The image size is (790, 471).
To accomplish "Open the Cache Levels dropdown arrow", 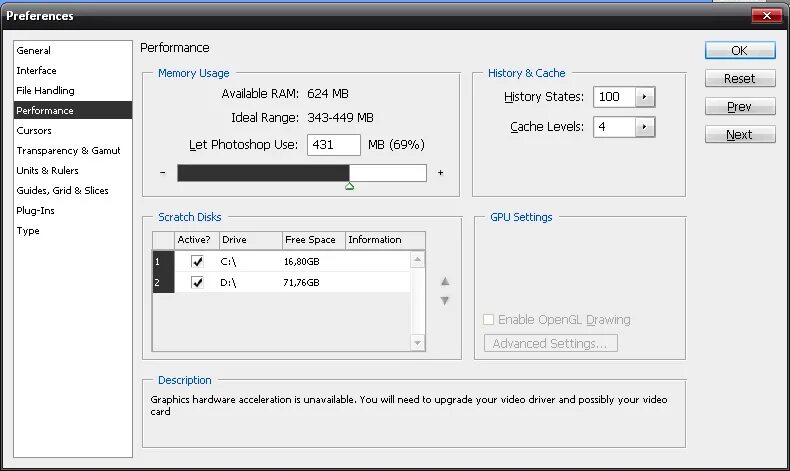I will [644, 127].
